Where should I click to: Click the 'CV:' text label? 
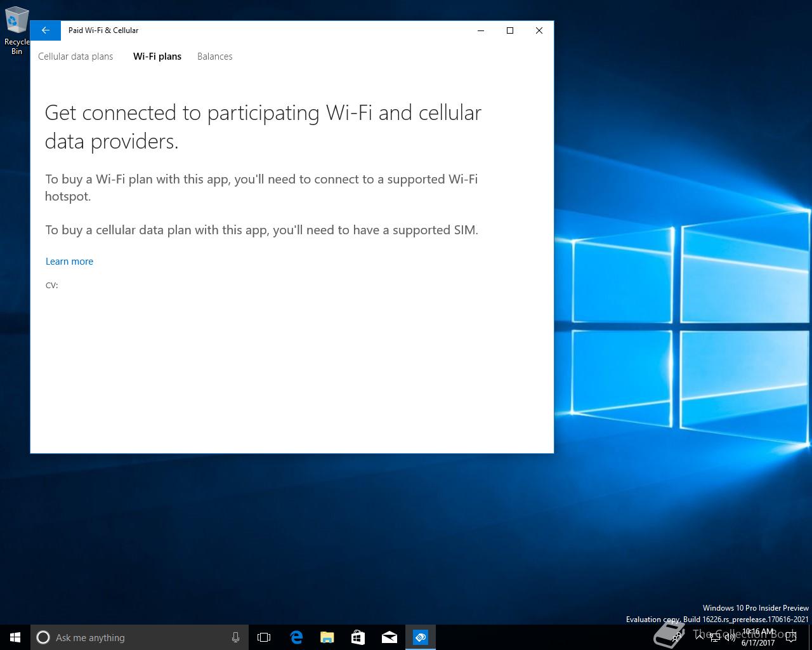pos(52,286)
